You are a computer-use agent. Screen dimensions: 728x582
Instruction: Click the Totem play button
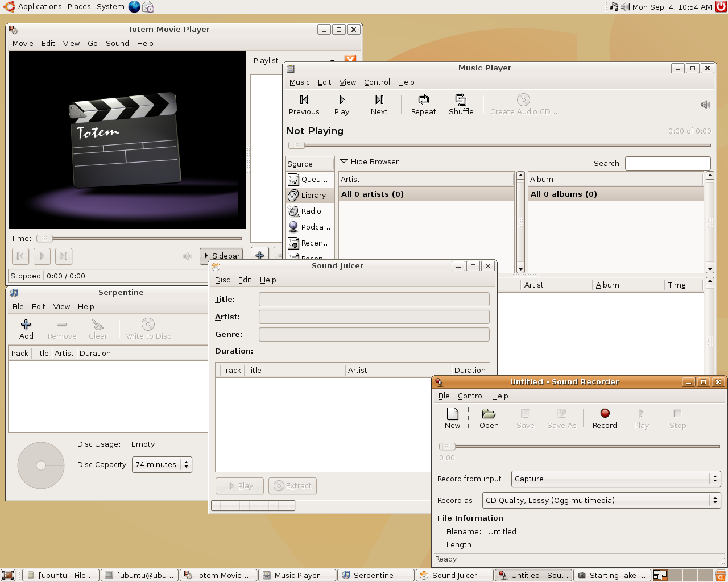pyautogui.click(x=42, y=256)
